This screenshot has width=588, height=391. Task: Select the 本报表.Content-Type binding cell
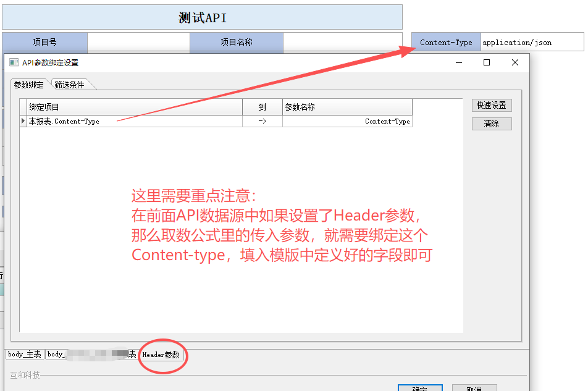click(133, 122)
